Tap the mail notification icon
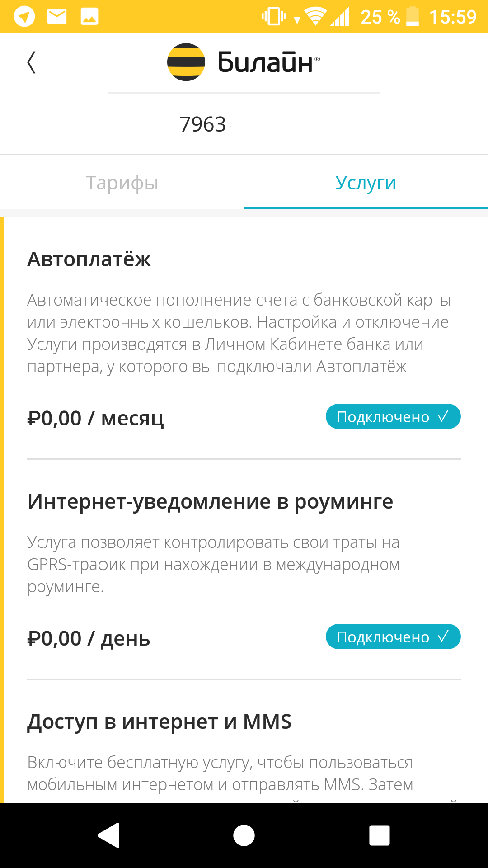 pos(57,17)
